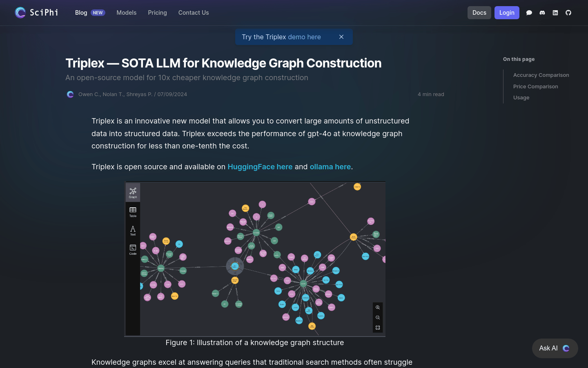Click the Docs button
Screen dimensions: 588x368
click(x=479, y=13)
